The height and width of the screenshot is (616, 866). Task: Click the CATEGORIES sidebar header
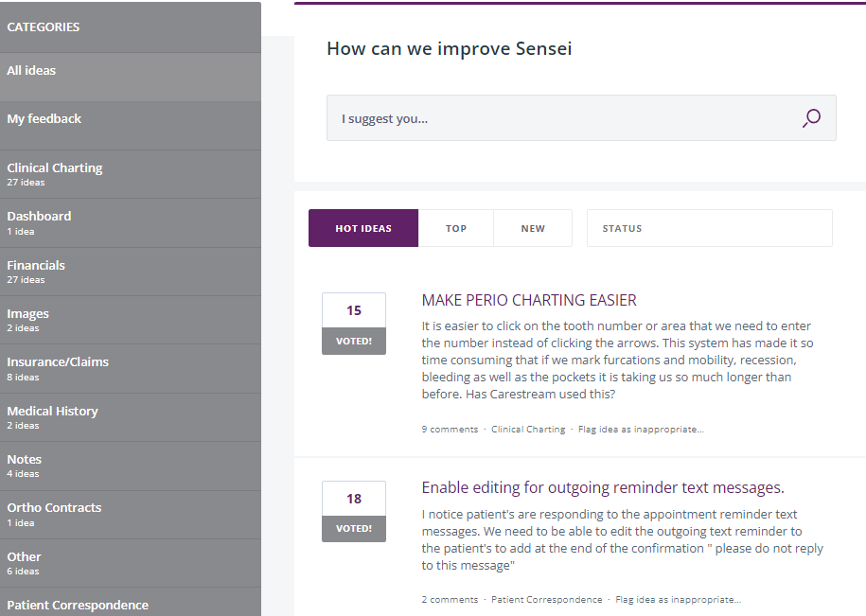click(44, 27)
